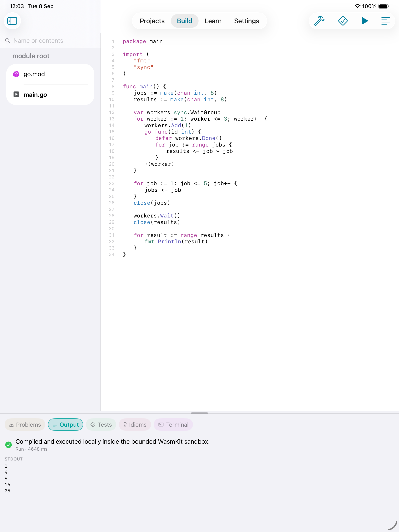Click the main.go file play icon
This screenshot has height=532, width=399.
point(16,94)
